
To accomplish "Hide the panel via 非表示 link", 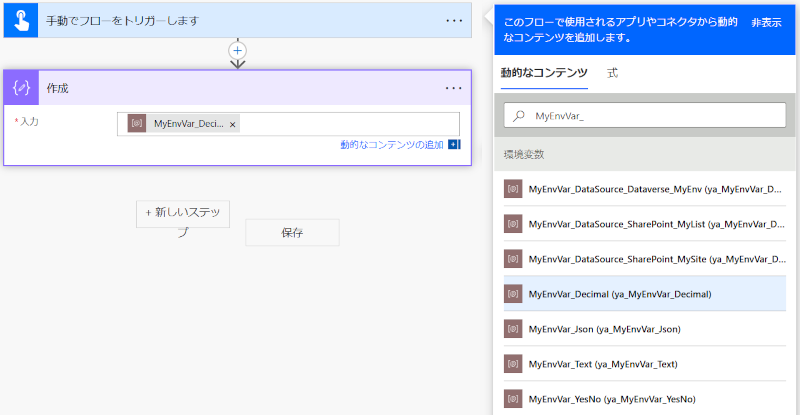I will (x=767, y=21).
